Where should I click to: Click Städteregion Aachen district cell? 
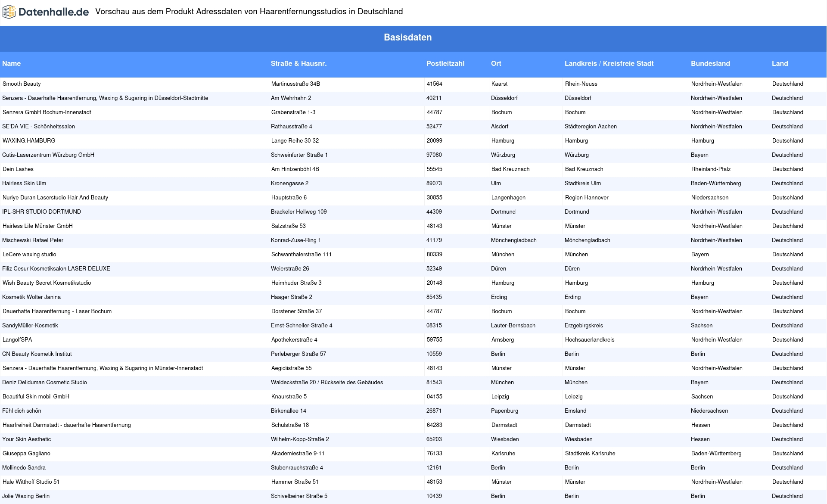(x=591, y=127)
